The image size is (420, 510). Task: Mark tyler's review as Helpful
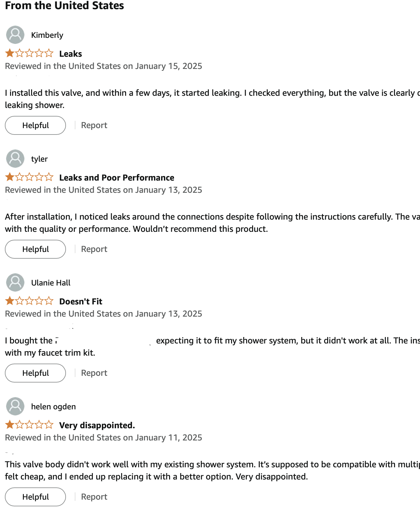pyautogui.click(x=35, y=249)
